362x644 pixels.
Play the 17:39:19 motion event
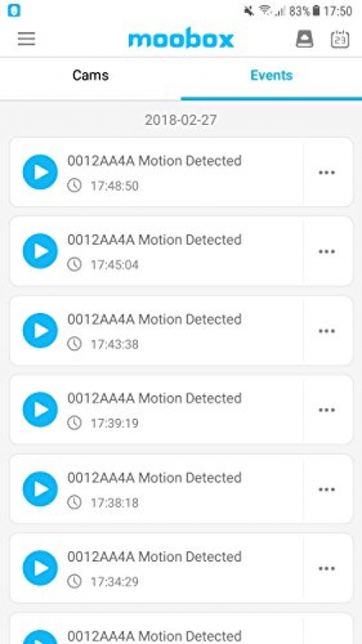(40, 410)
